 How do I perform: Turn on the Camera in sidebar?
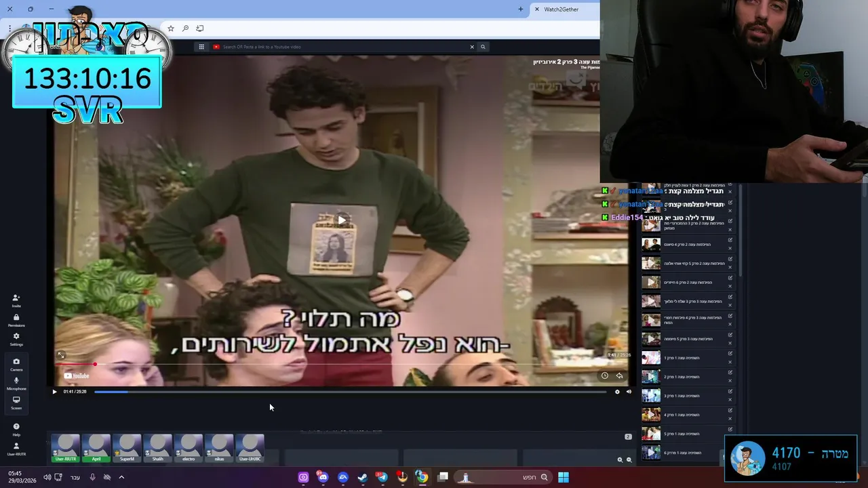tap(16, 364)
